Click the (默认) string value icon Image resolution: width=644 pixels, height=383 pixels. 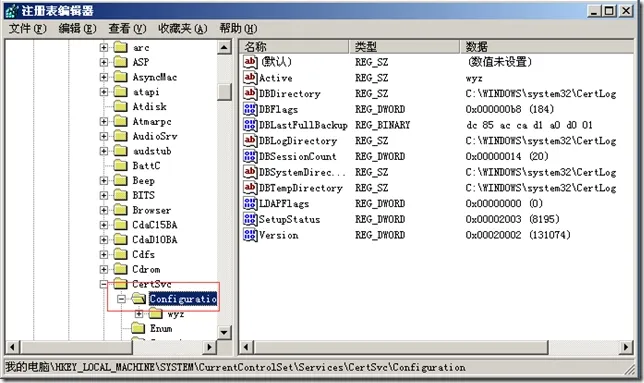250,62
